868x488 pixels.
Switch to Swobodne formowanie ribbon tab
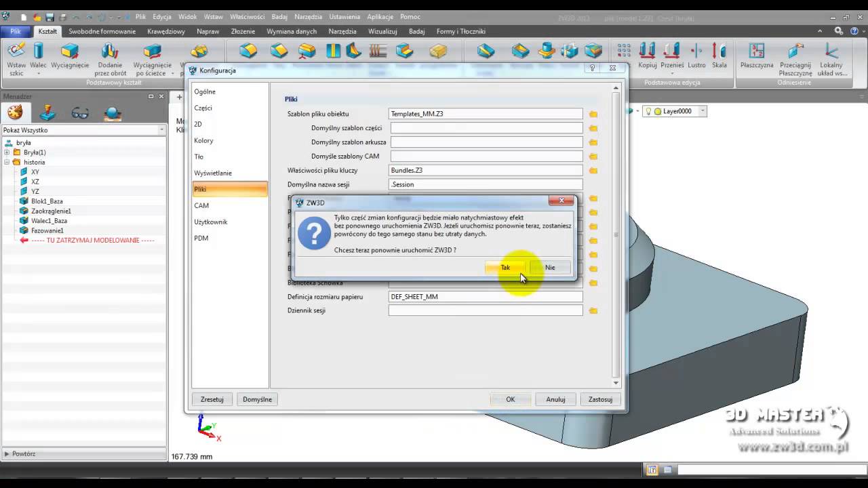coord(102,31)
